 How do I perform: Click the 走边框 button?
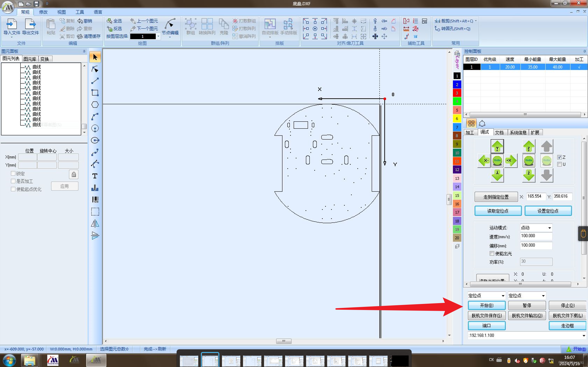567,325
